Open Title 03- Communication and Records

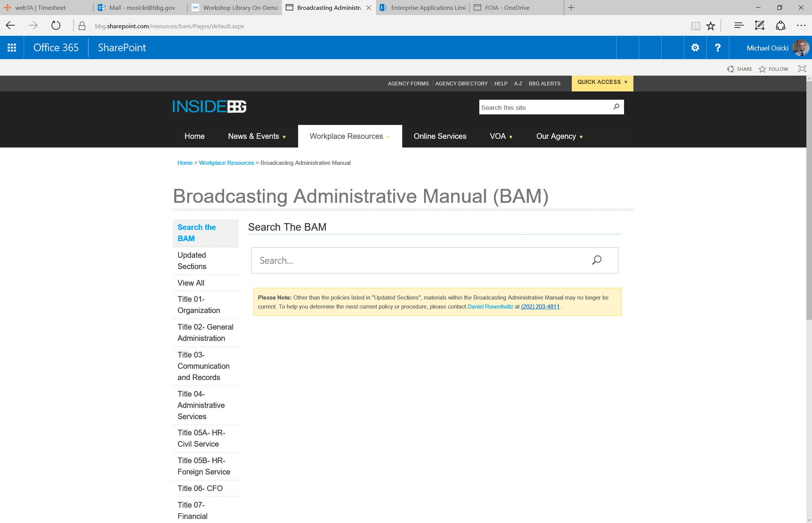tap(206, 366)
